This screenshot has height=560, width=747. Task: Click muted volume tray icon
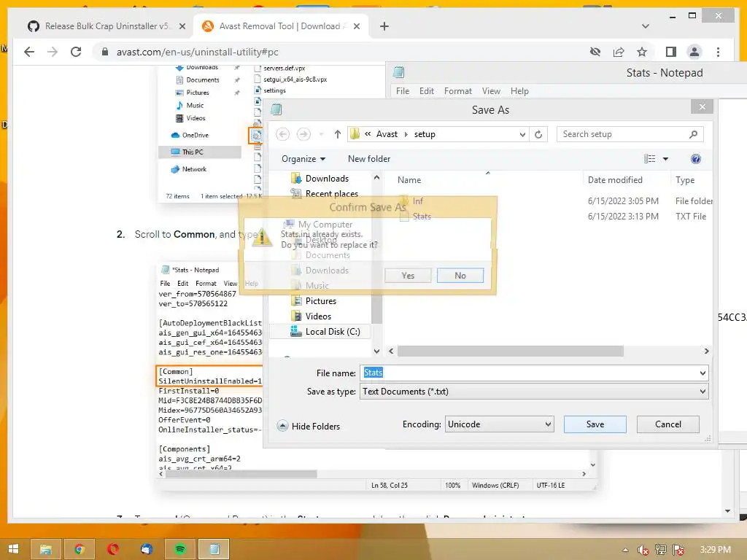[643, 550]
